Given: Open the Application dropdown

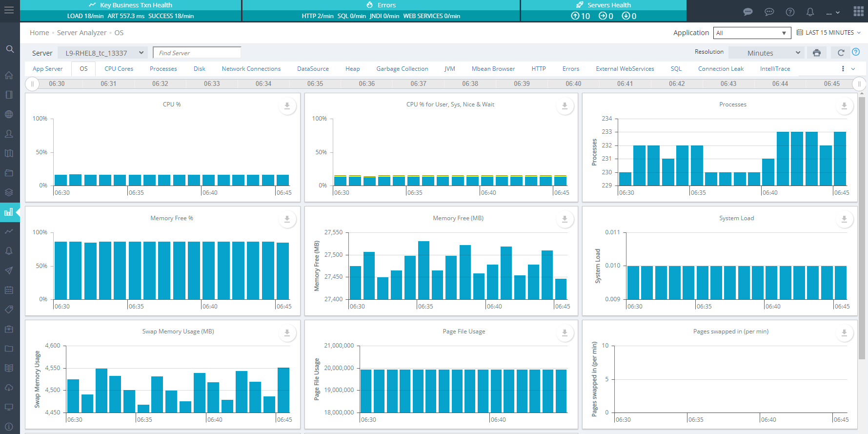Looking at the screenshot, I should [x=751, y=33].
